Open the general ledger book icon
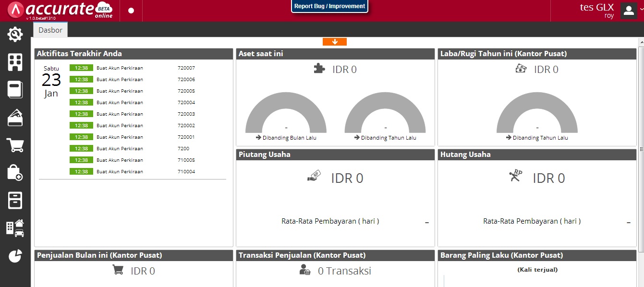The image size is (644, 287). pyautogui.click(x=15, y=90)
